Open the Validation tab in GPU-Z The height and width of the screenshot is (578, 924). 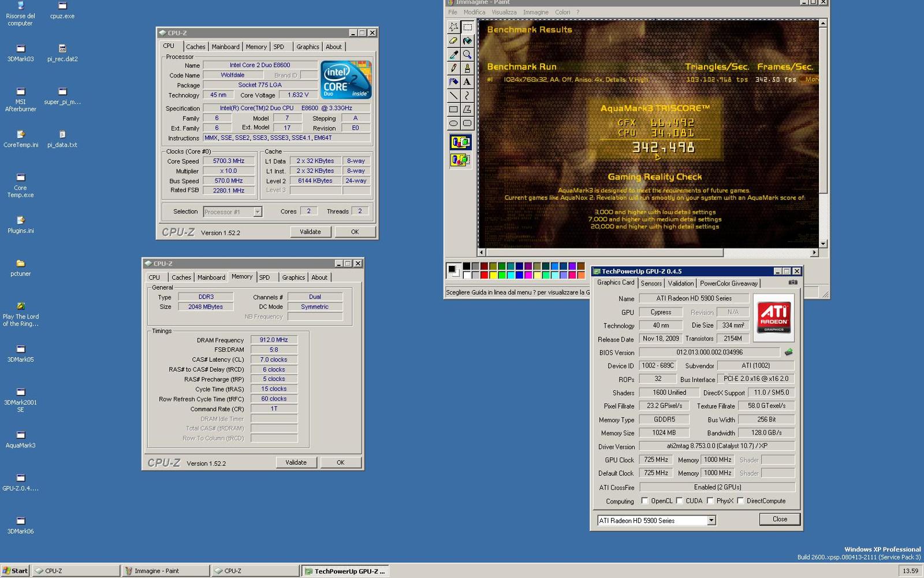pyautogui.click(x=681, y=283)
